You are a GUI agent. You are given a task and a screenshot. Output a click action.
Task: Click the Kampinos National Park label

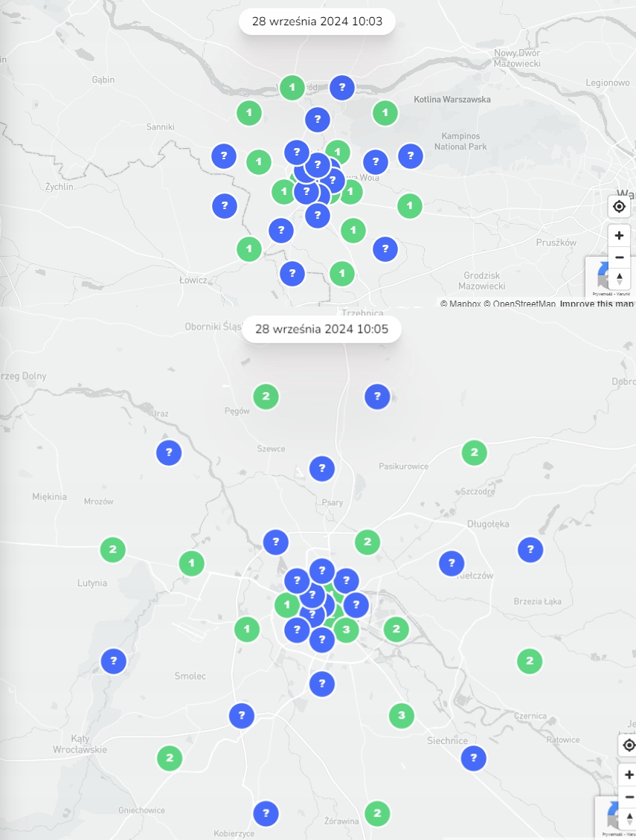click(x=460, y=141)
